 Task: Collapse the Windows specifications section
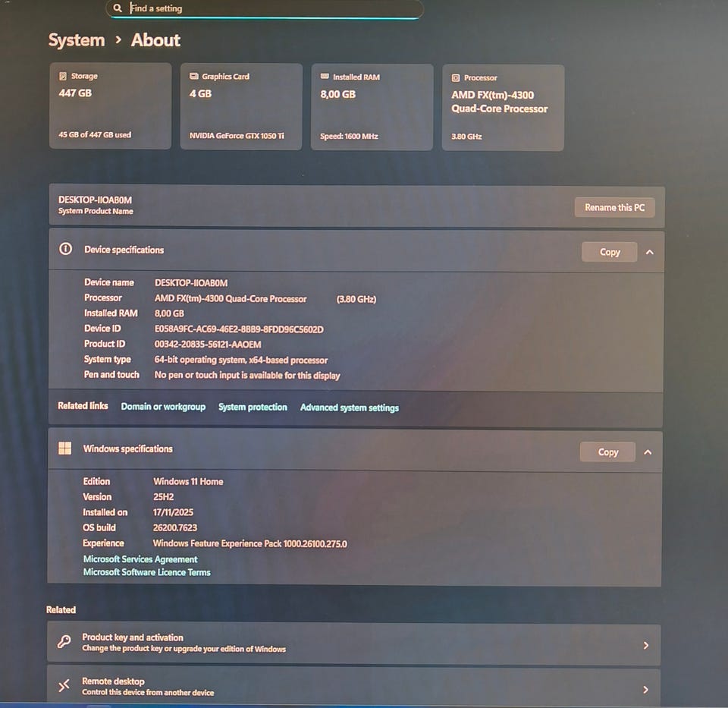pyautogui.click(x=648, y=452)
